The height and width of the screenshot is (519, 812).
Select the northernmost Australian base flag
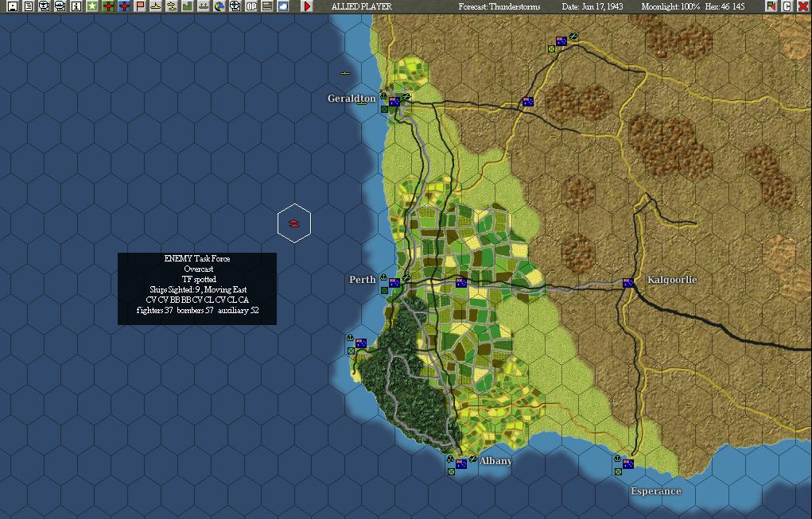tap(561, 41)
